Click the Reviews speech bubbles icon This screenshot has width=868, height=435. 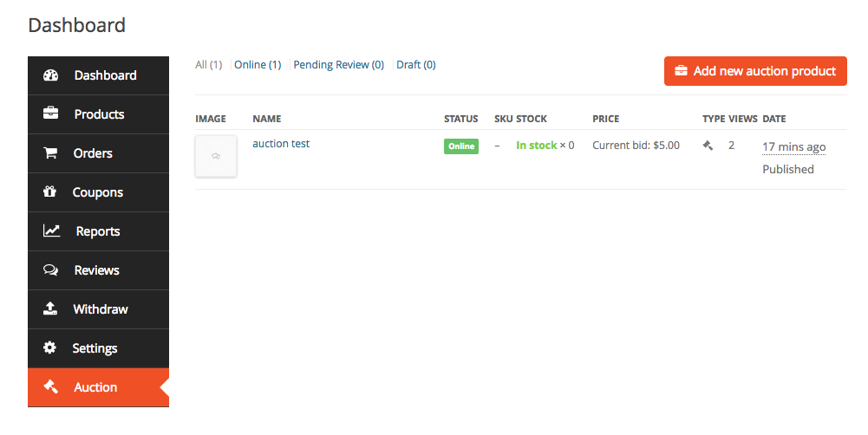(x=50, y=270)
